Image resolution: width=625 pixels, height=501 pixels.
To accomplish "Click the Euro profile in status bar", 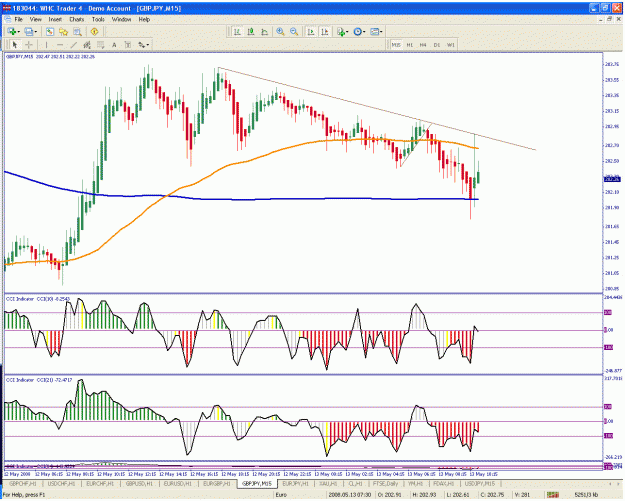I will tap(281, 495).
